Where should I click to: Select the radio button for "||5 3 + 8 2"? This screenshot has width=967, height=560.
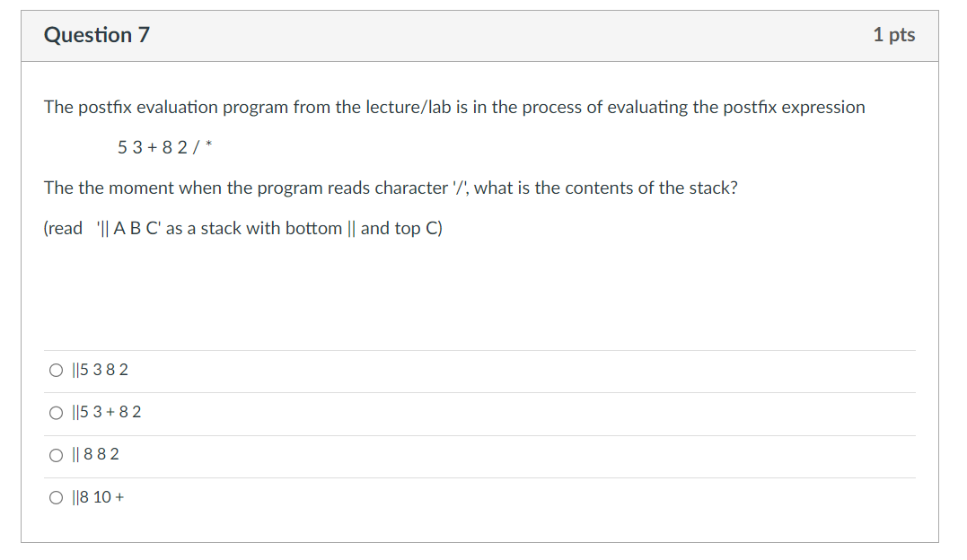[57, 413]
